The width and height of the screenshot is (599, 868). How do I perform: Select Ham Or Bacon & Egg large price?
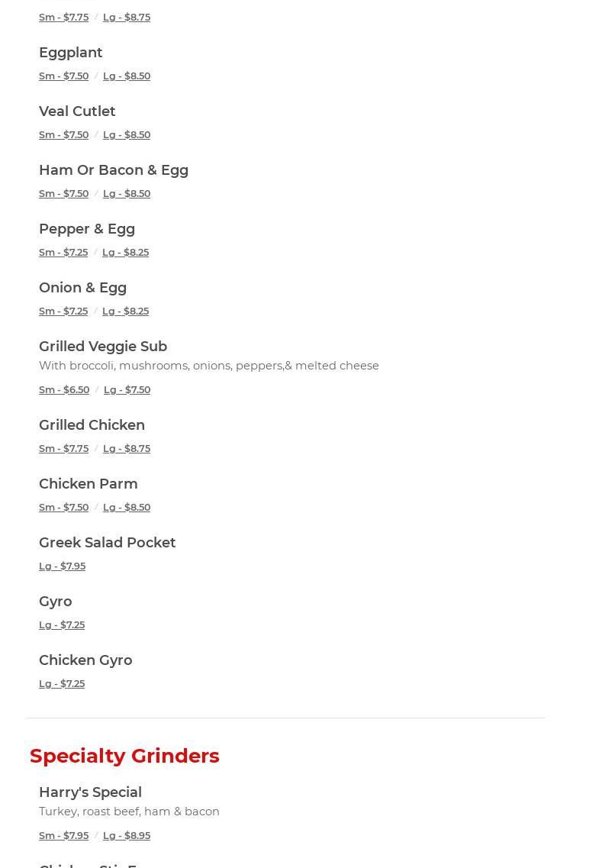click(x=127, y=193)
